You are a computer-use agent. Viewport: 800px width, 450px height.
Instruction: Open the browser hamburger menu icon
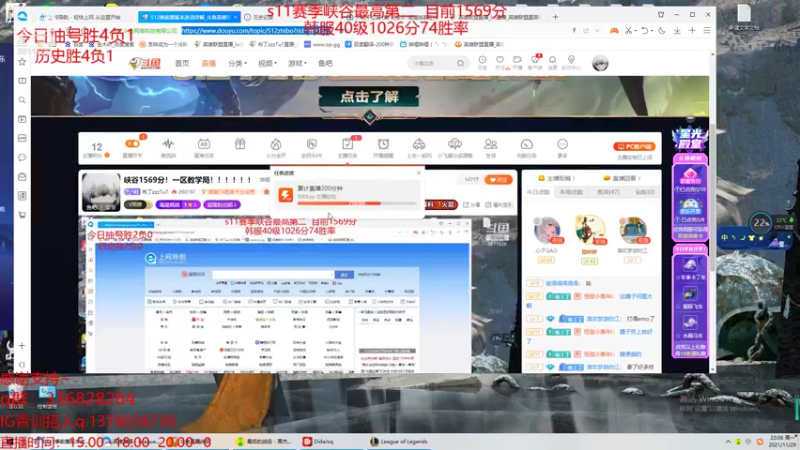(x=707, y=31)
